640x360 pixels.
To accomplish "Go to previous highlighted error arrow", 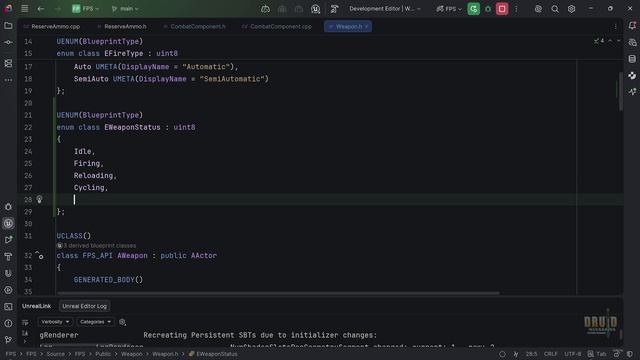I will point(610,41).
